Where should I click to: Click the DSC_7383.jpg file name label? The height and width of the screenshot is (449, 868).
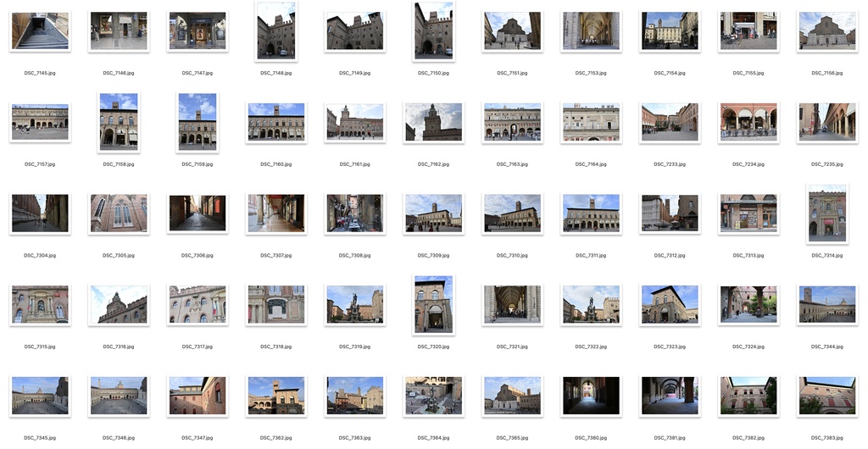coord(827,438)
